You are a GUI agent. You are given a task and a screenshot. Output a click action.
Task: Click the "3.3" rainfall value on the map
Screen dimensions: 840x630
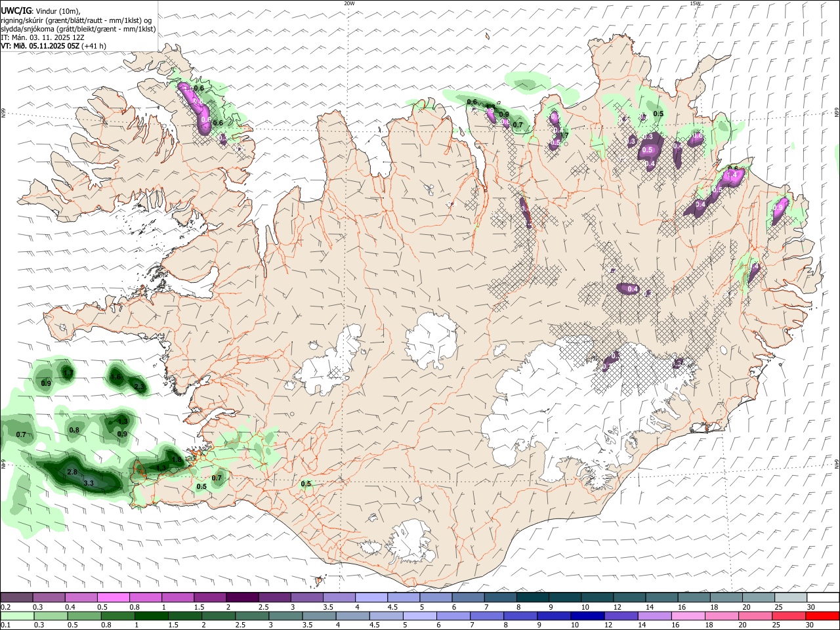coord(89,483)
